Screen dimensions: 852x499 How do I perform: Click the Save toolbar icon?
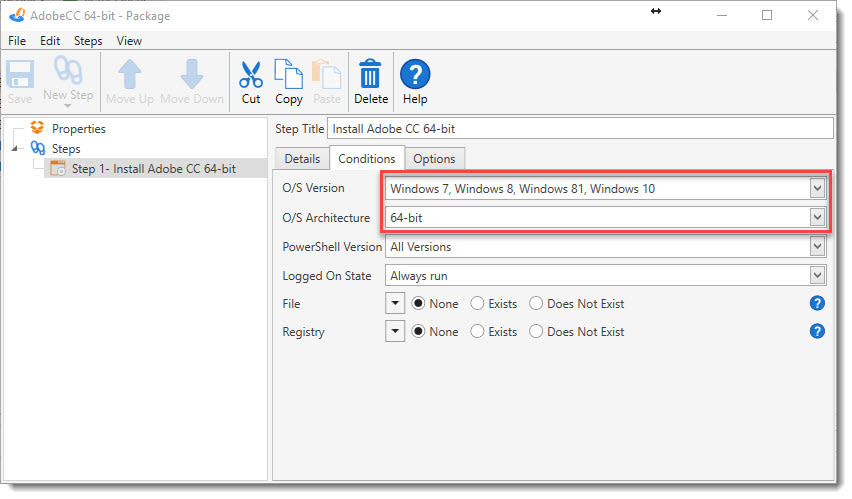click(20, 74)
